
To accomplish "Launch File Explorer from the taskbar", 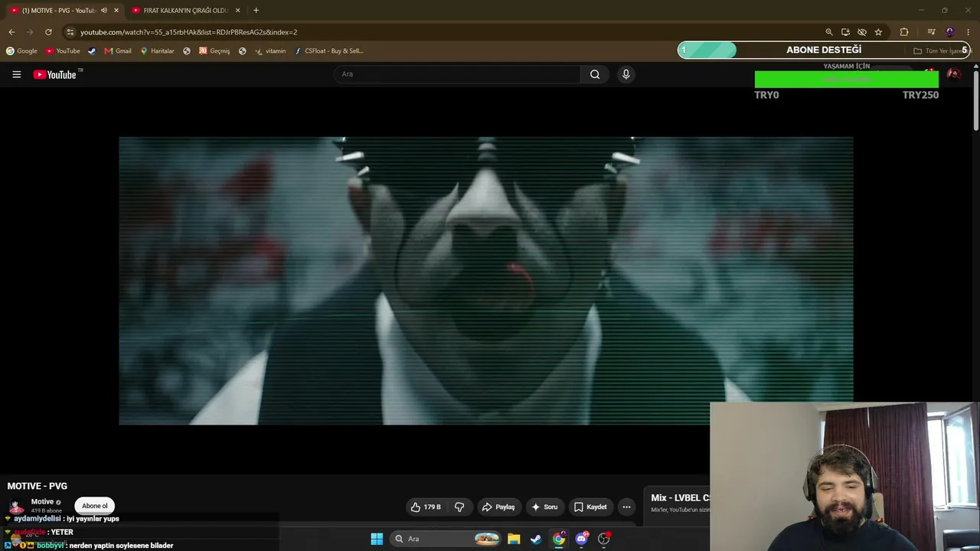I will click(x=514, y=539).
